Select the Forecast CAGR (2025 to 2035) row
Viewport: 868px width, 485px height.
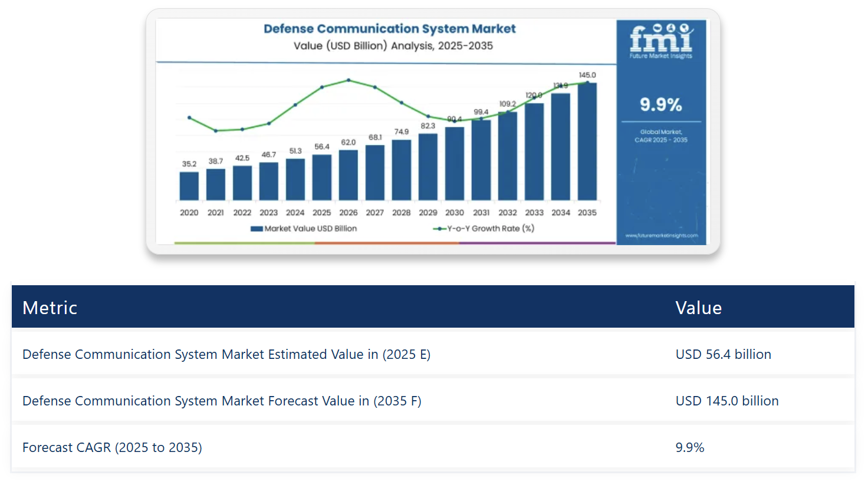click(112, 447)
